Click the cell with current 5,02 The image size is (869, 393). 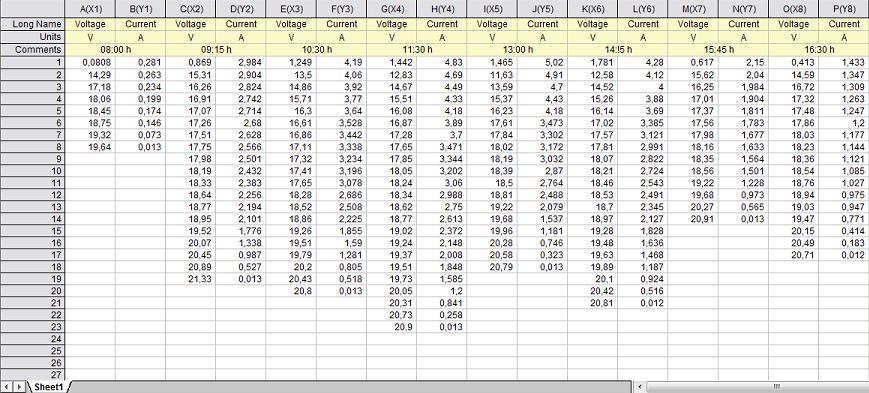(x=543, y=62)
